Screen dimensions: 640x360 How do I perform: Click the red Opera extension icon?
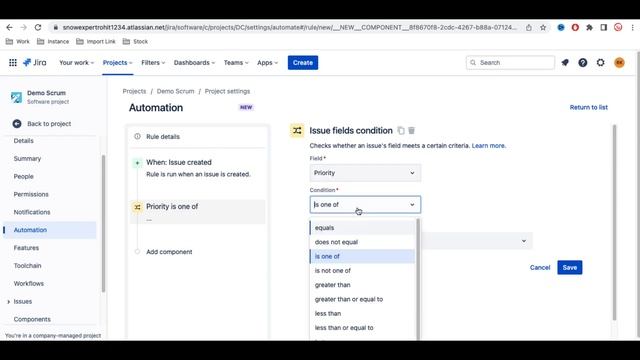(x=575, y=27)
